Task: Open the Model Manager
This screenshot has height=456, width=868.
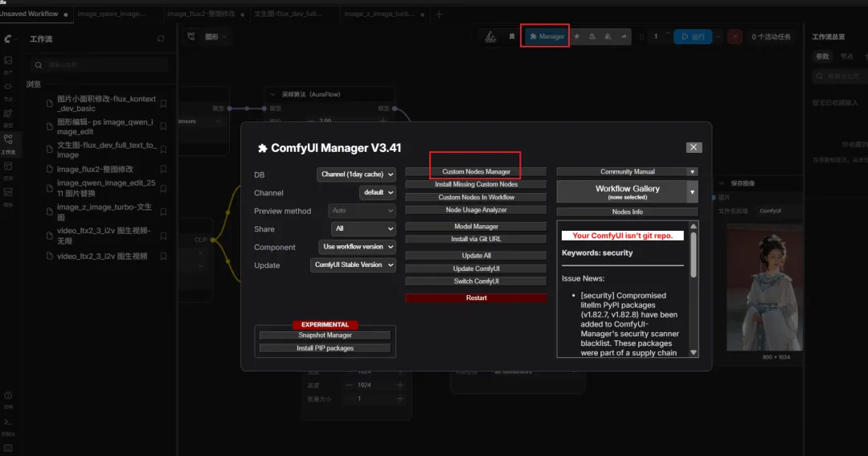Action: pyautogui.click(x=476, y=227)
